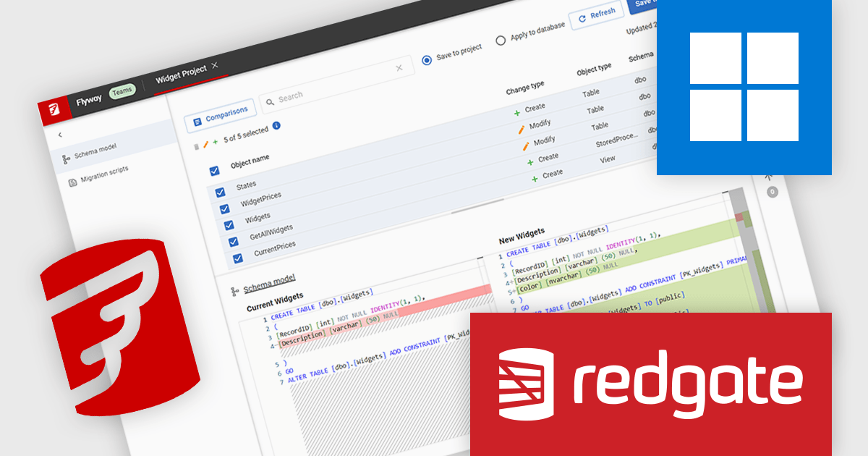Click the trash filter icon above the object list
This screenshot has height=456, width=868.
[197, 147]
